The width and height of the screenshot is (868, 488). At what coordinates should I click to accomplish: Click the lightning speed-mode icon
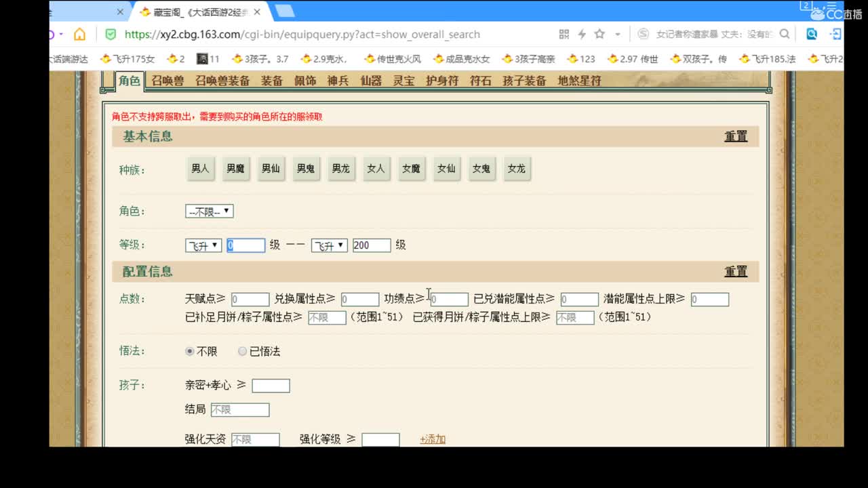(582, 34)
